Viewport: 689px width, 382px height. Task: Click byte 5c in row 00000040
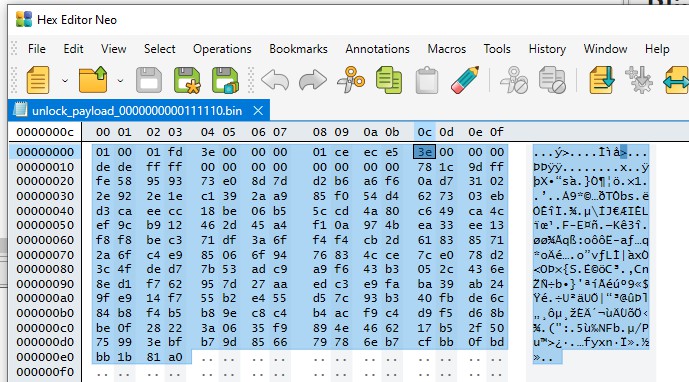click(x=319, y=211)
